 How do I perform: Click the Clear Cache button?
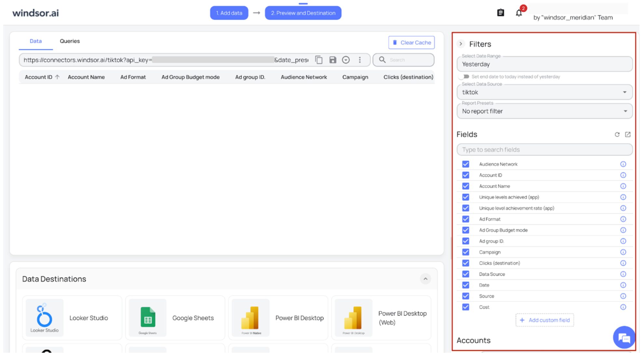tap(411, 43)
